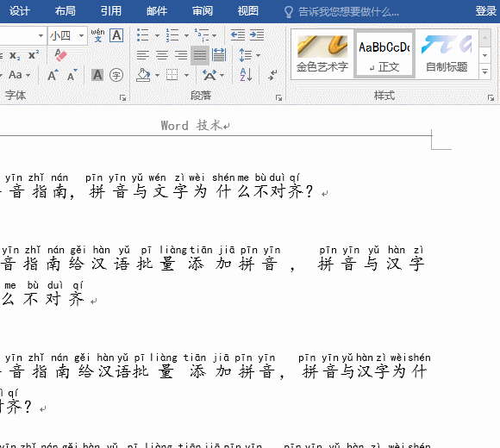
Task: Apply a bulleted list
Action: click(142, 35)
